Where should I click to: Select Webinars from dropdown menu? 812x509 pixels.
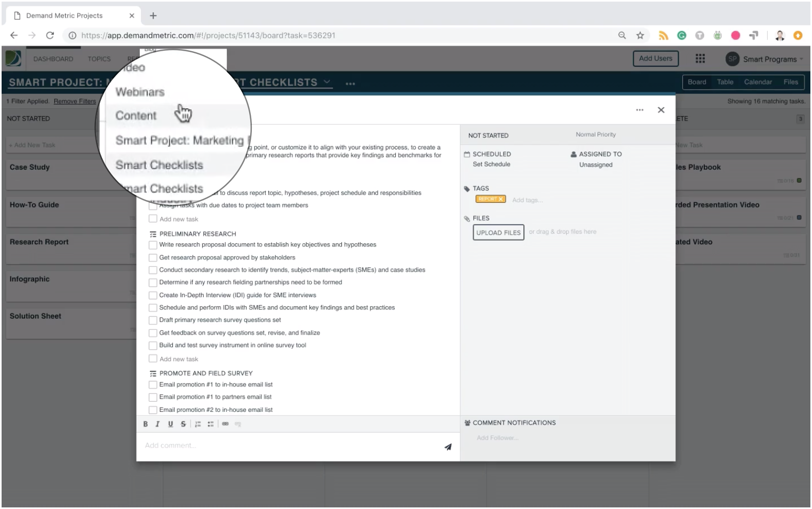[x=140, y=92]
